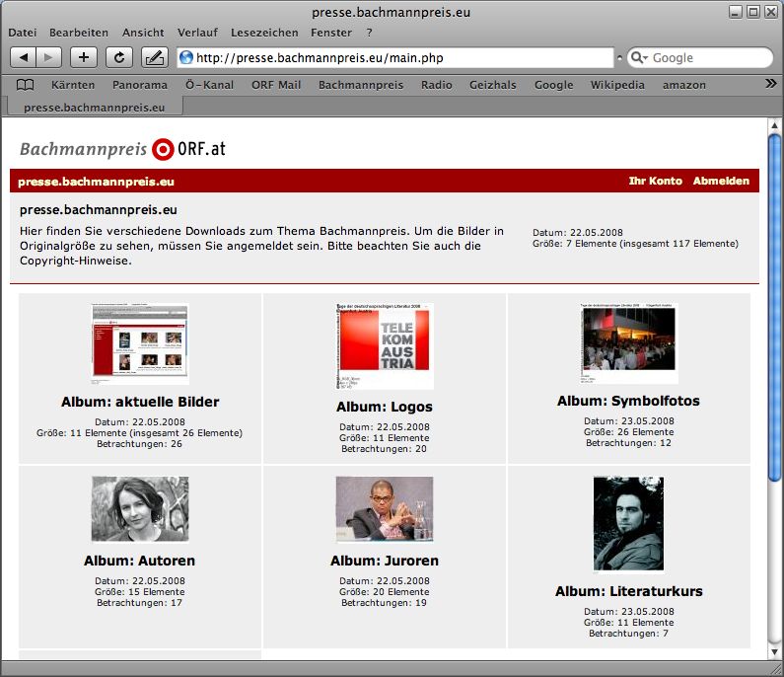Click Album: Autoren title
This screenshot has height=677, width=784.
coord(139,561)
